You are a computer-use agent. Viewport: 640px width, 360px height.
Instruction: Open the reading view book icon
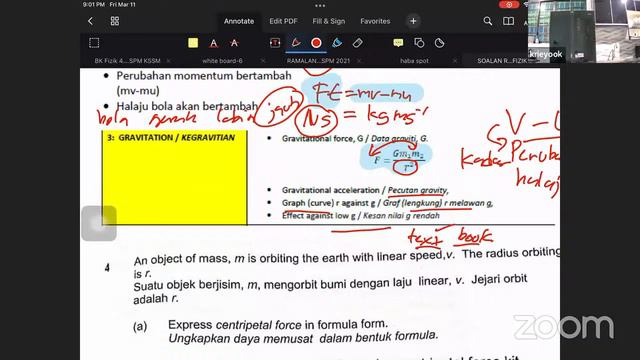(x=508, y=21)
